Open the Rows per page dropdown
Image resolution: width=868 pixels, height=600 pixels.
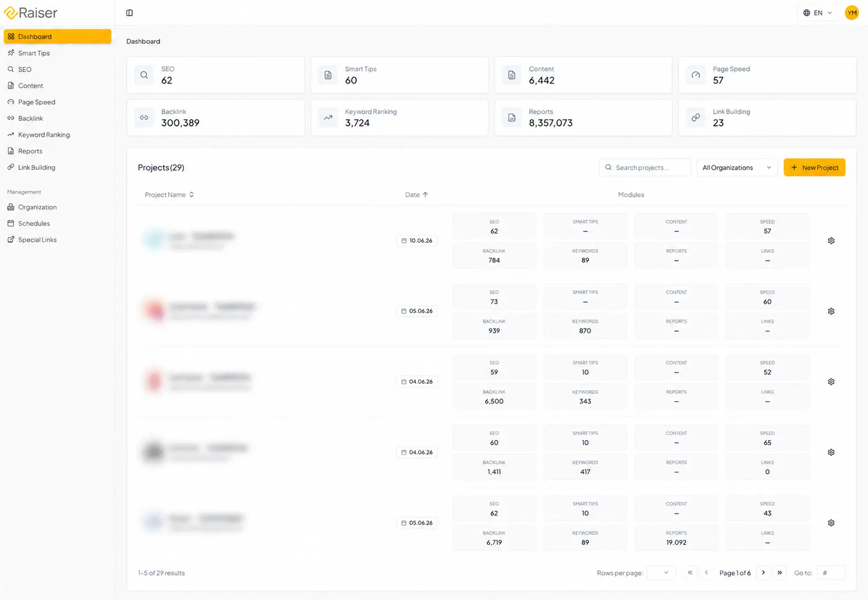tap(661, 572)
